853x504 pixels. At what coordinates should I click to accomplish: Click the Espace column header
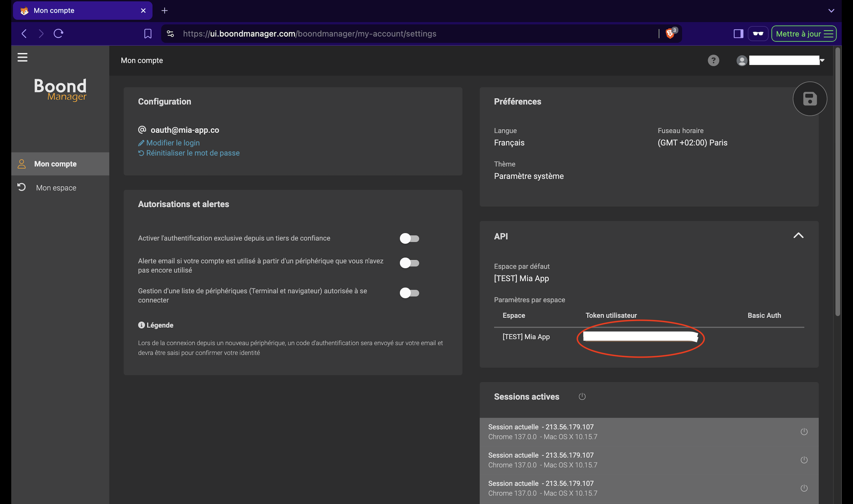coord(514,315)
